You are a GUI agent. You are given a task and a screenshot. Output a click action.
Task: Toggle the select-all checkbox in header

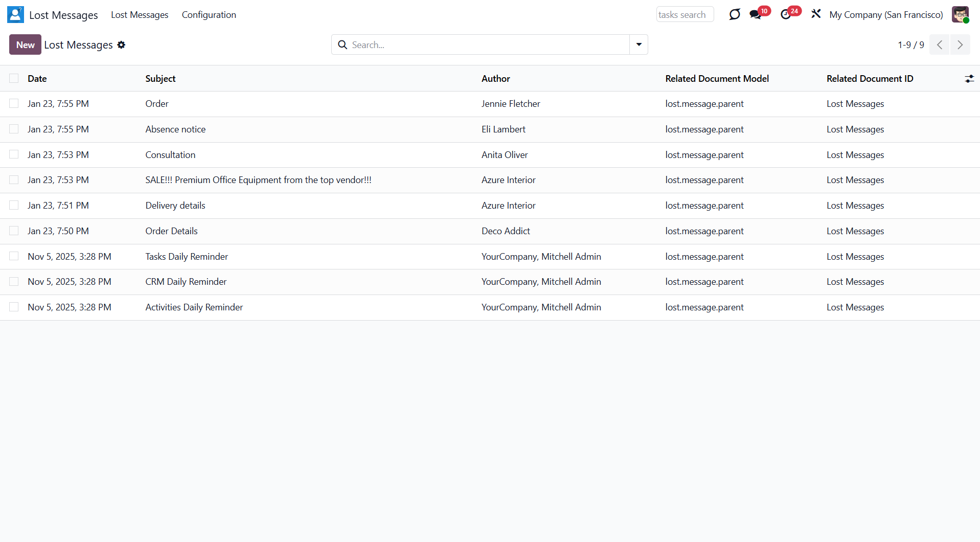(14, 78)
